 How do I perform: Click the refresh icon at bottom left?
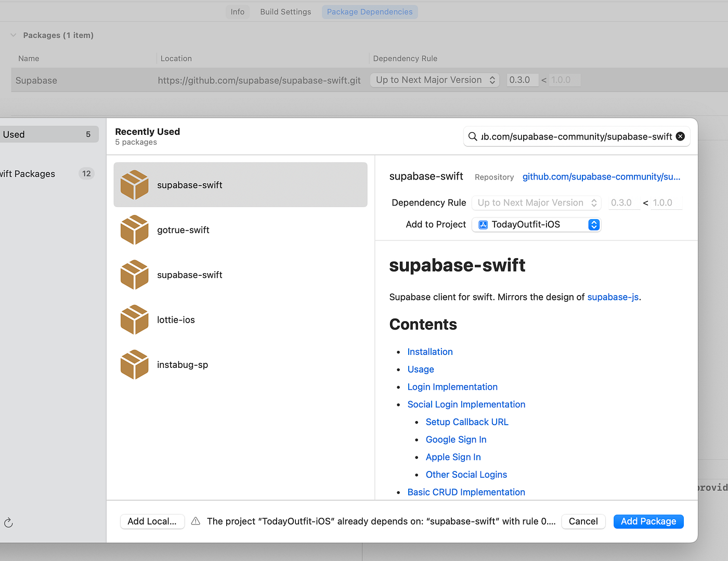[8, 522]
